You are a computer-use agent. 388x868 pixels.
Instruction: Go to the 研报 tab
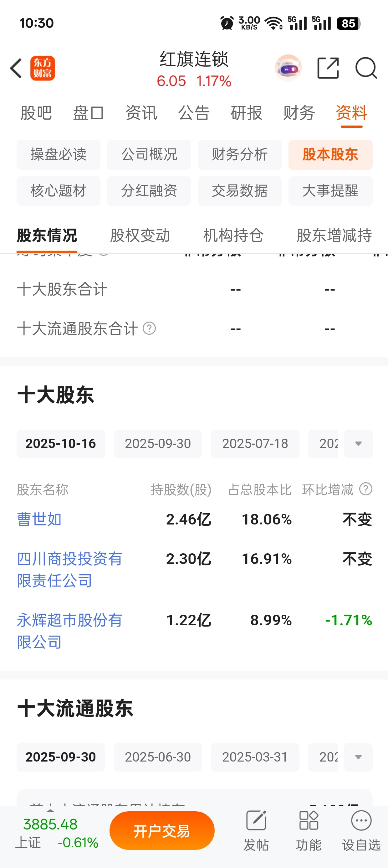[247, 112]
